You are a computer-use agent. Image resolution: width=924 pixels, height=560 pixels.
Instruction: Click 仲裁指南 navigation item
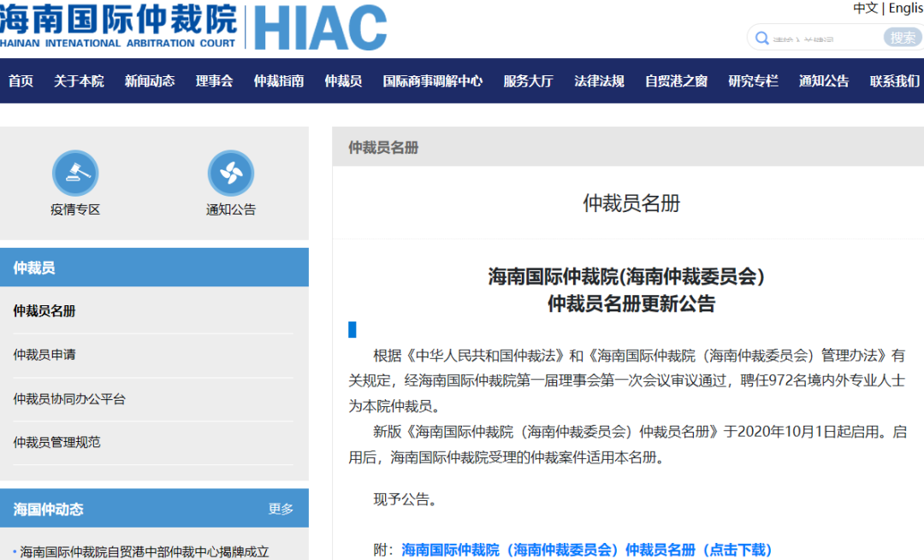coord(279,81)
